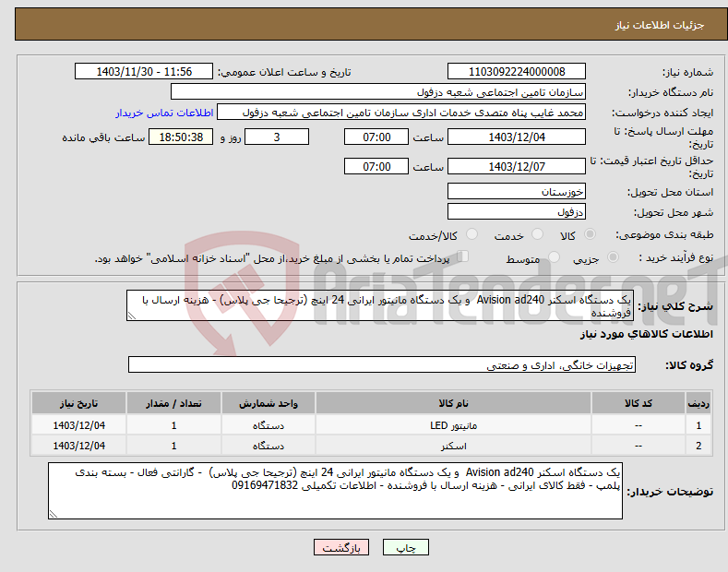Click general need description text area
Screen dimensions: 728x572
tap(380, 305)
